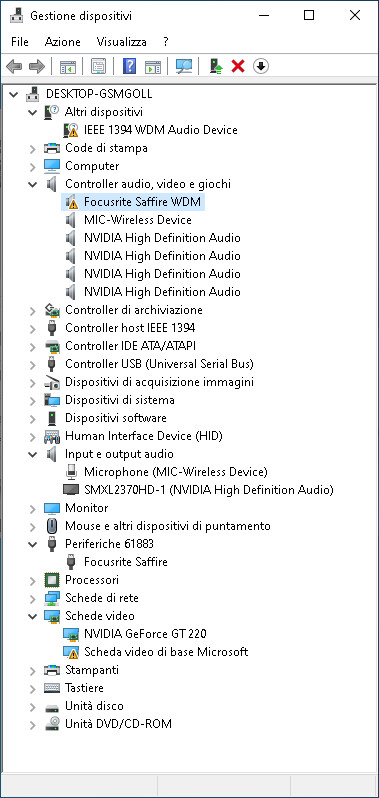Click the Disable device down-arrow icon
Viewport: 379px width, 798px height.
[x=260, y=66]
